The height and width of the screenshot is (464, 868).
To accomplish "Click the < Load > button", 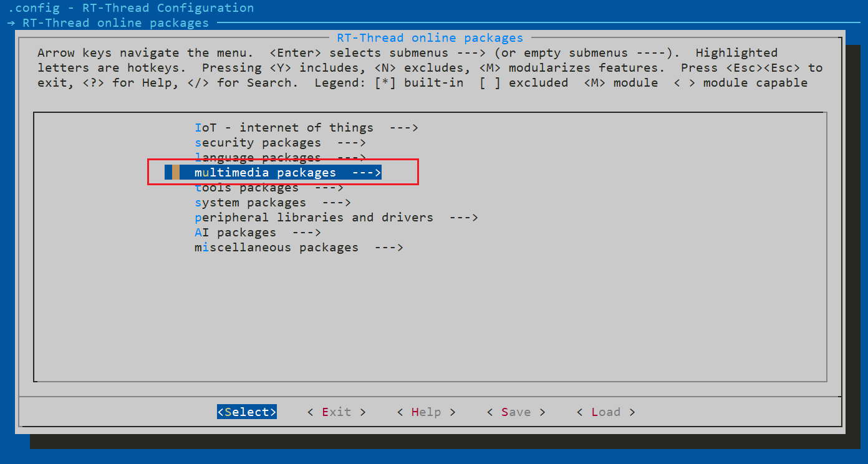I will tap(606, 412).
